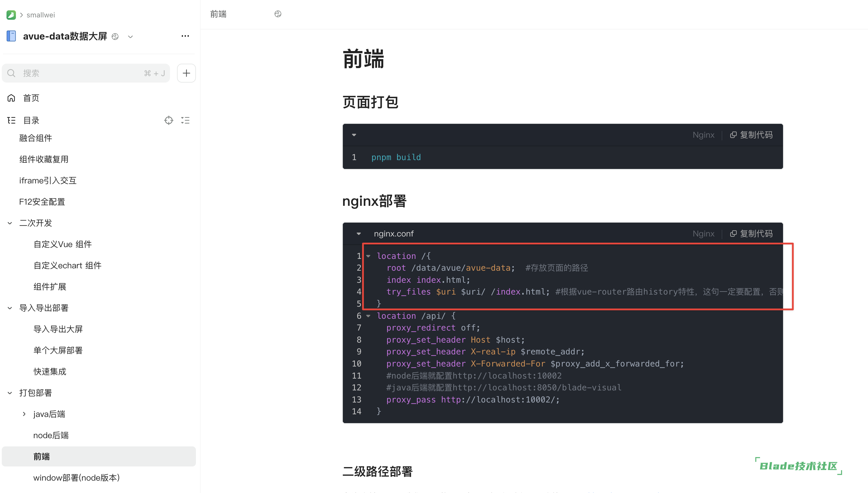Click the green Yuque logo icon
The image size is (868, 493).
click(x=11, y=15)
